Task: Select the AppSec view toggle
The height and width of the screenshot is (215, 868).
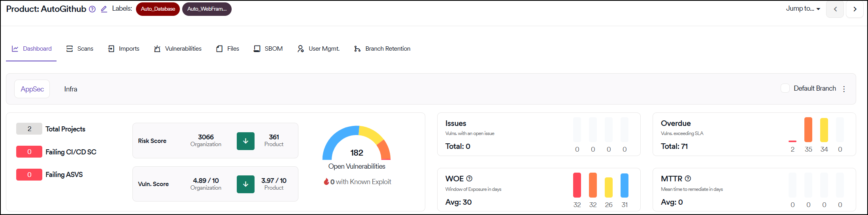Action: click(32, 89)
